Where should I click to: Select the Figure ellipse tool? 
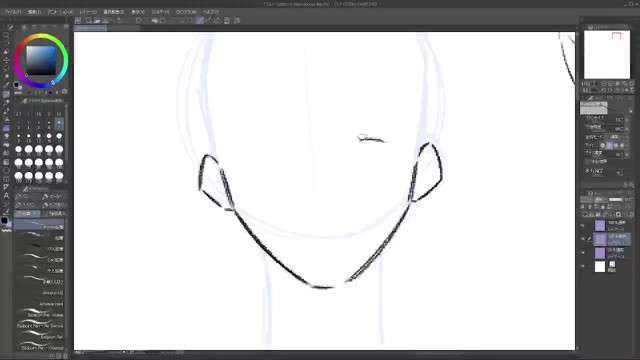pyautogui.click(x=6, y=170)
